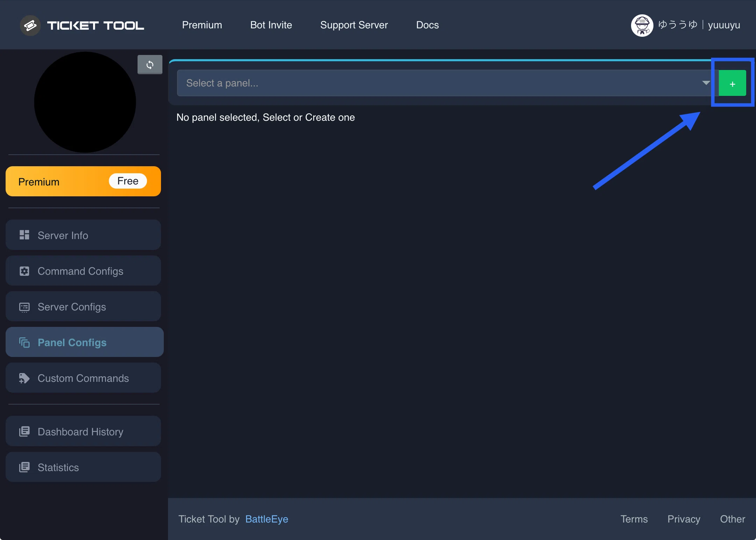Open the Privacy footer link

coord(684,519)
